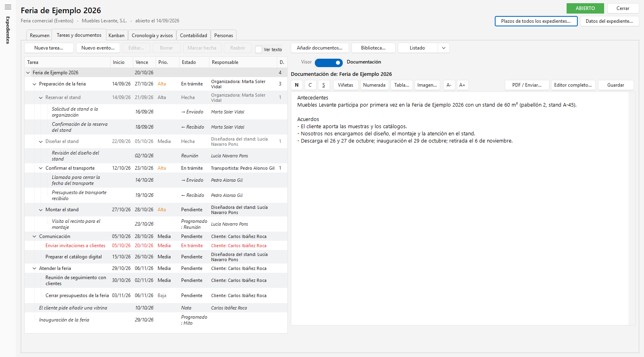Collapse the root Feria de Ejemplo 2026 row
This screenshot has height=357, width=644.
pos(28,73)
